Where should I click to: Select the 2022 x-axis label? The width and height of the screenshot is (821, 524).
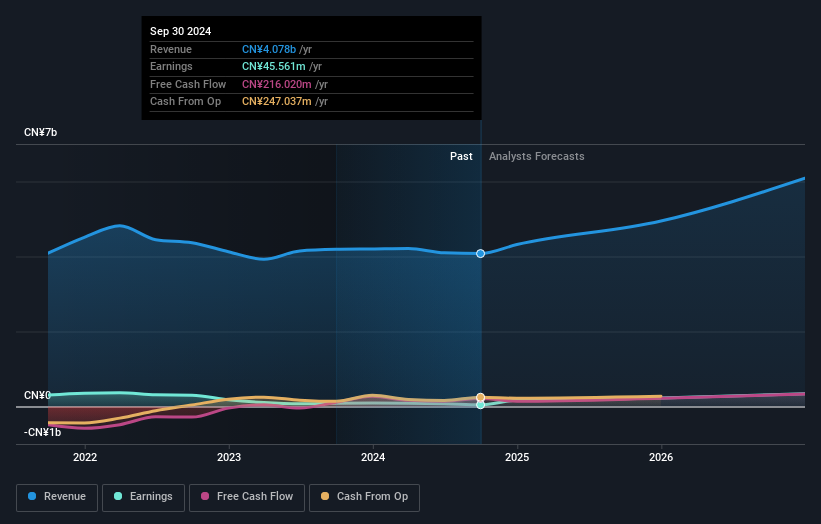coord(85,458)
